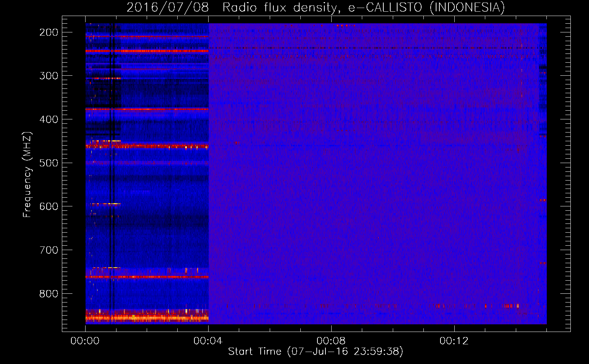
Task: Select the '300' frequency axis label
Action: coord(48,76)
